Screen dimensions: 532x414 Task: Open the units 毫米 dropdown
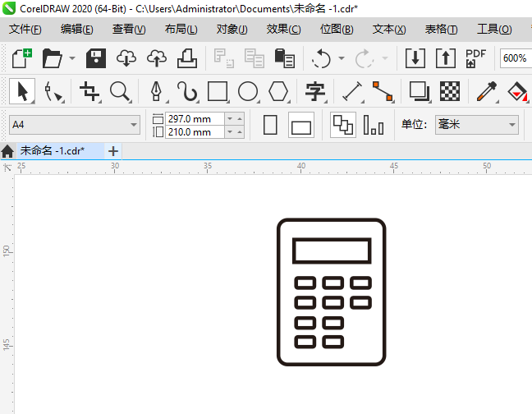(x=477, y=125)
